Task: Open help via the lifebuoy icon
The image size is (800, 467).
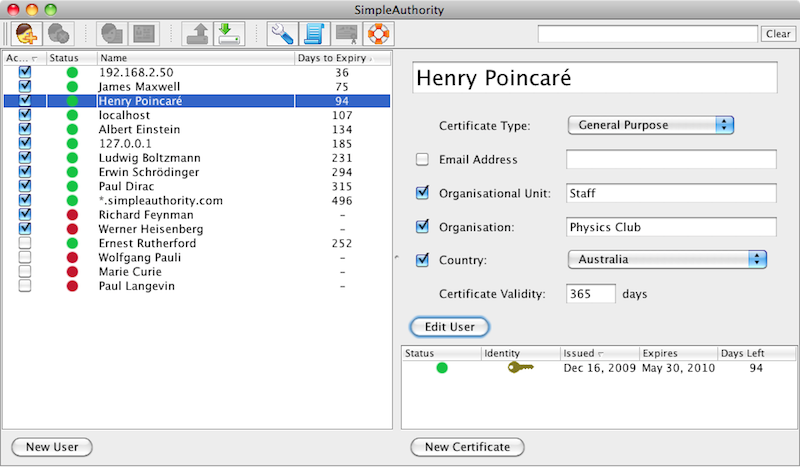Action: tap(348, 33)
